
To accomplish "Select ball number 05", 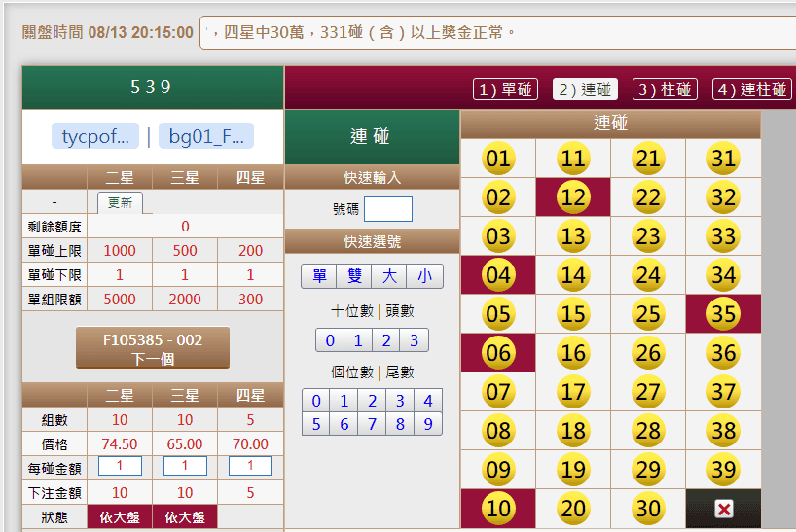I will tap(498, 314).
